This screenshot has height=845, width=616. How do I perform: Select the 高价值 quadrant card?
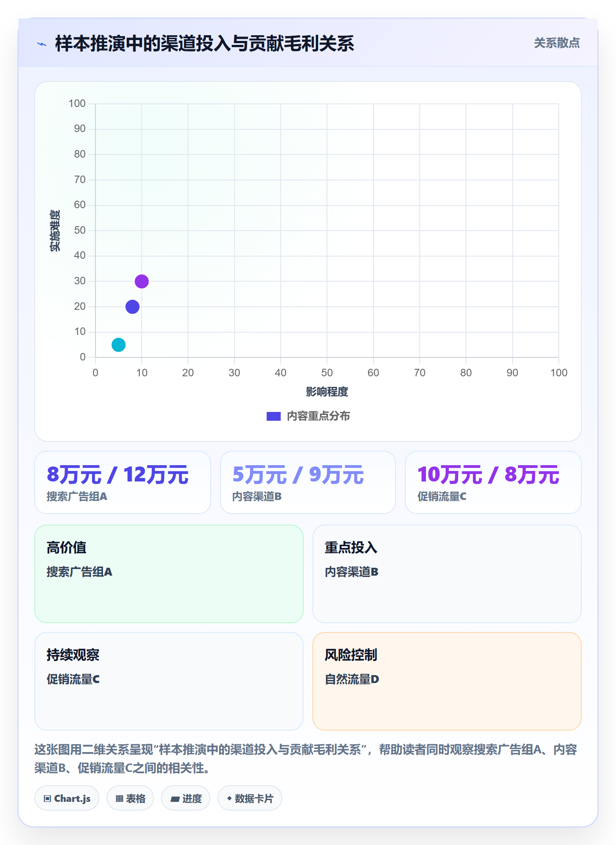pyautogui.click(x=169, y=574)
